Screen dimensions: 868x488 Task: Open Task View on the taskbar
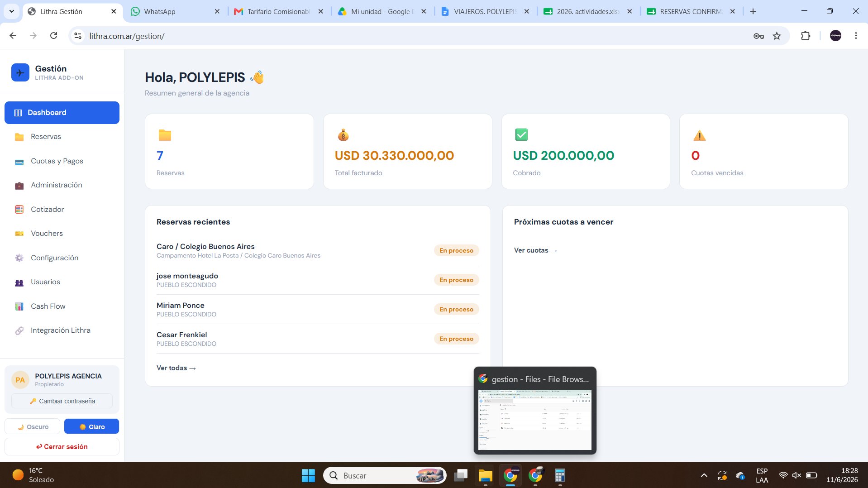coord(461,475)
